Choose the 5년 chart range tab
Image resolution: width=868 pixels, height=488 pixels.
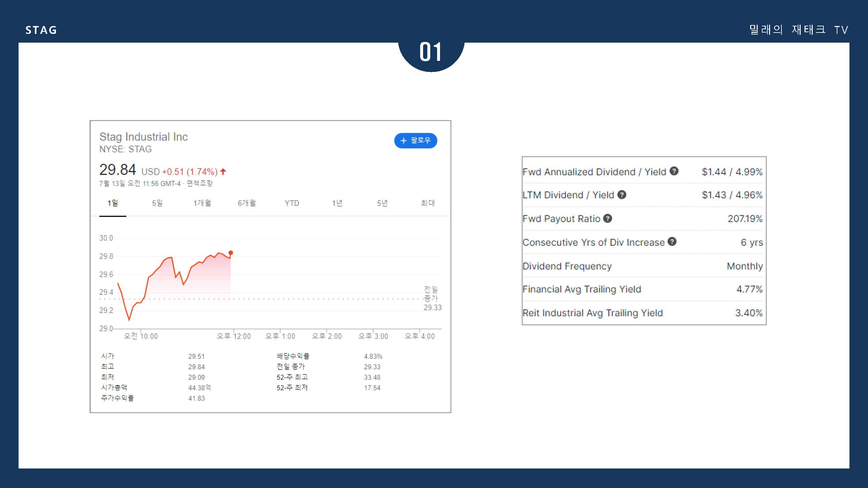(382, 203)
